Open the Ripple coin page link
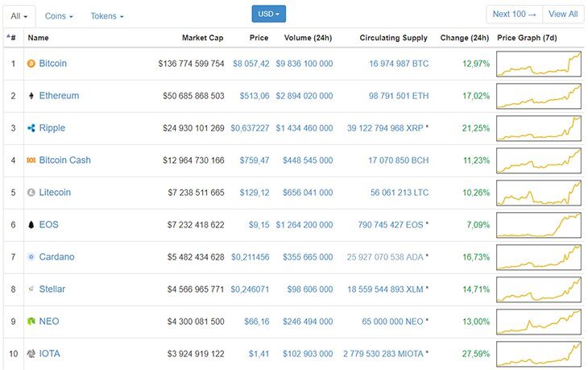Screen dimensions: 588x370 [52, 128]
